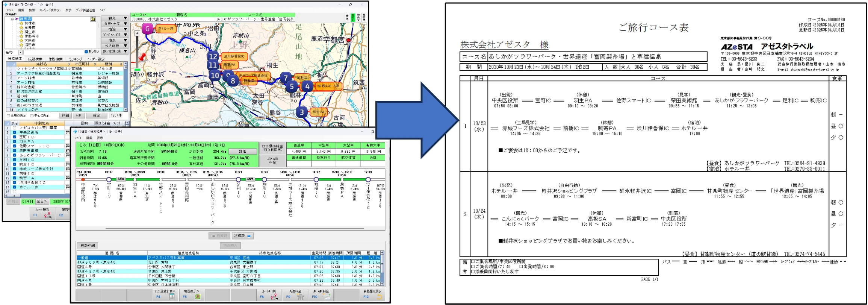Open the 観光 category dropdown arrow
Image resolution: width=868 pixels, height=305 pixels.
[126, 18]
